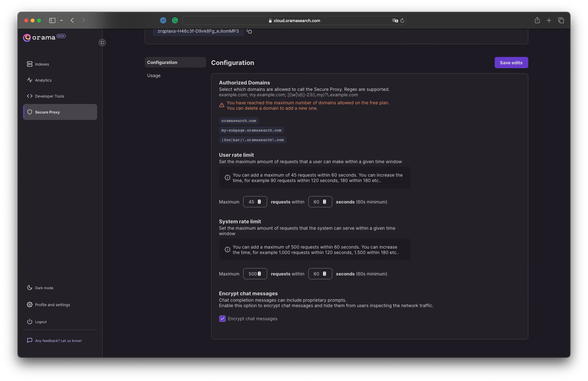Click the domain limit warning icon
The image size is (588, 381).
[222, 105]
